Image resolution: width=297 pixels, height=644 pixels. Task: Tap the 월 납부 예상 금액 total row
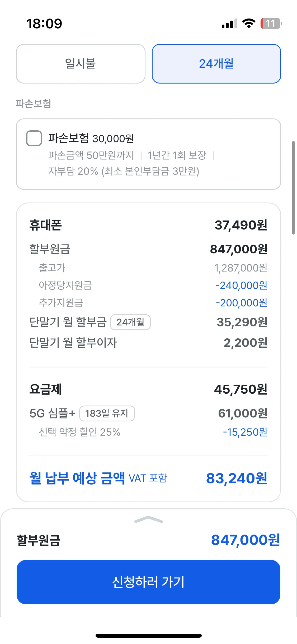click(148, 478)
